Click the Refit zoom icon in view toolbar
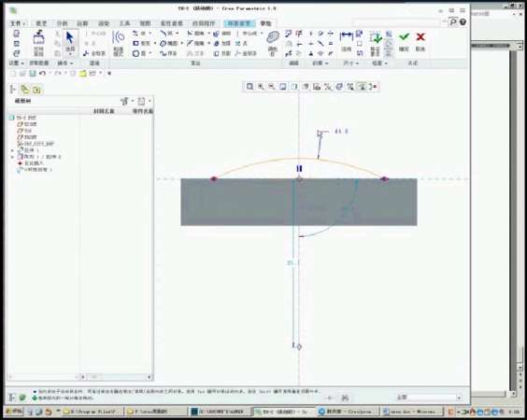This screenshot has width=527, height=420. tap(249, 87)
